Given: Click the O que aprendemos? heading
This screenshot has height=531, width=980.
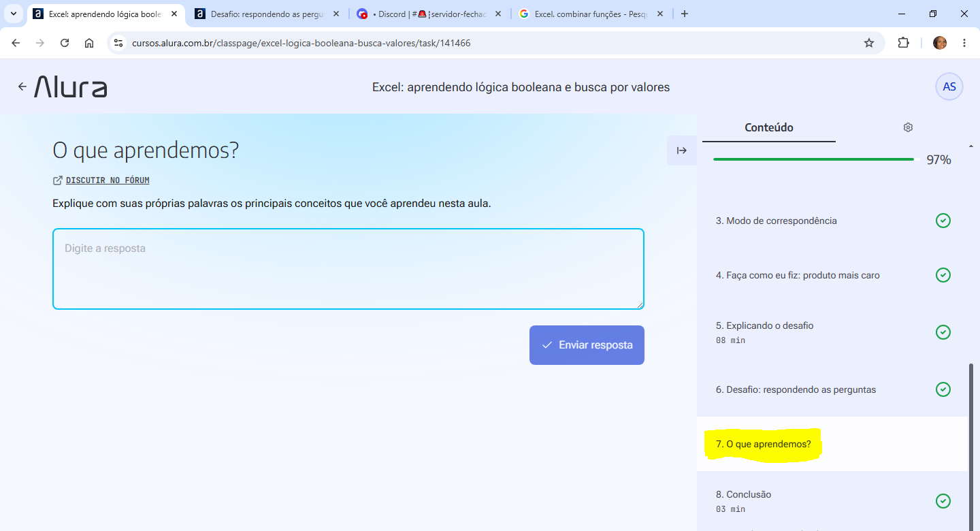Looking at the screenshot, I should pos(146,150).
